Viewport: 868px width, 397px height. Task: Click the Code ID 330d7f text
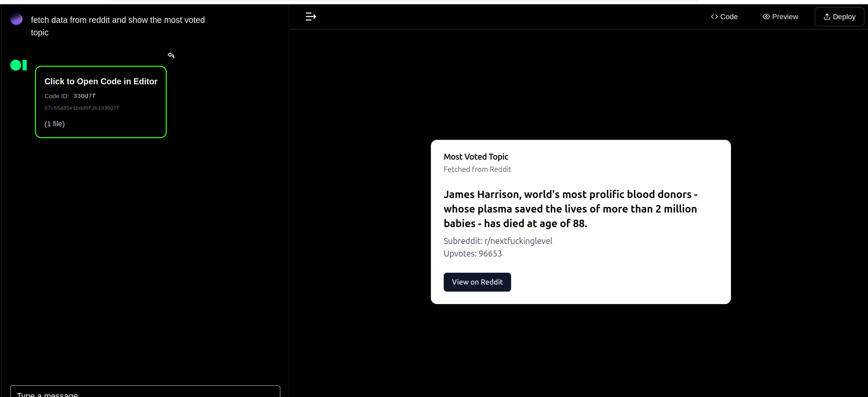(x=84, y=96)
